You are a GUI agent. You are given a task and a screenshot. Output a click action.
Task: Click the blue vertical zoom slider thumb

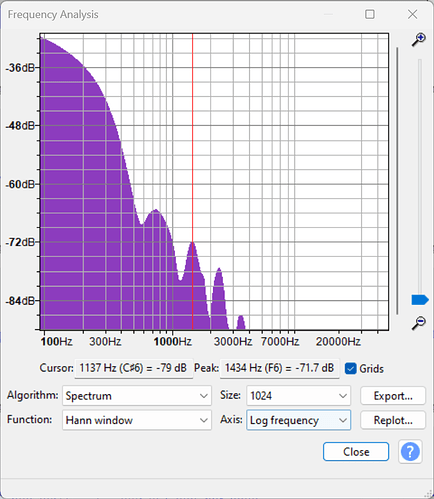[420, 300]
